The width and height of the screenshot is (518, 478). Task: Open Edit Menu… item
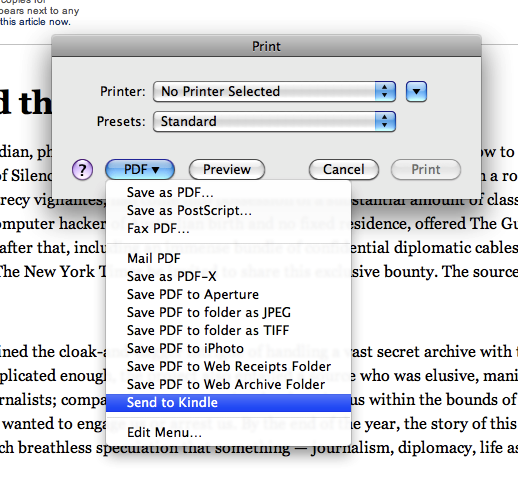pos(228,433)
